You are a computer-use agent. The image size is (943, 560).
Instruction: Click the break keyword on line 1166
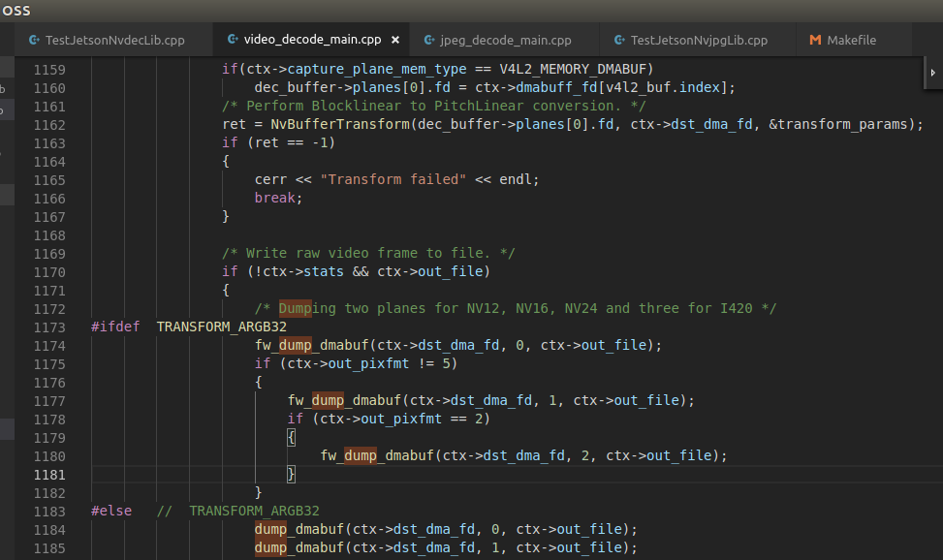(x=275, y=198)
